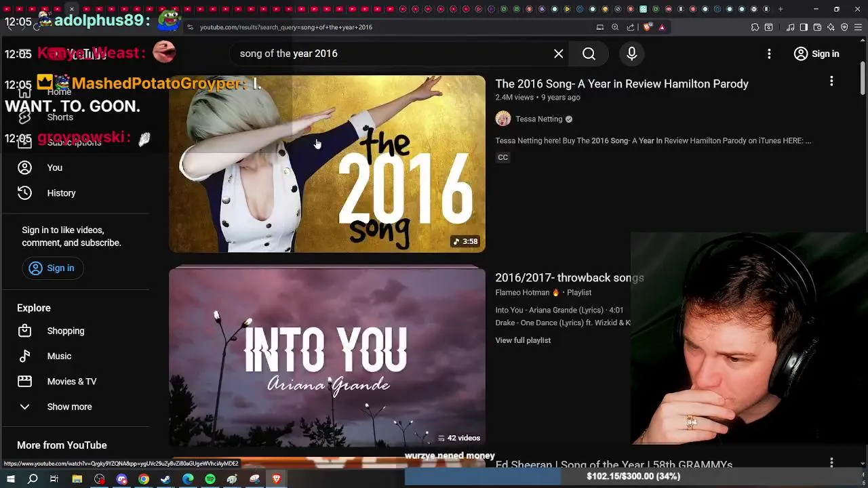Image resolution: width=868 pixels, height=488 pixels.
Task: Open more options for The 2016 Song
Action: pyautogui.click(x=831, y=81)
